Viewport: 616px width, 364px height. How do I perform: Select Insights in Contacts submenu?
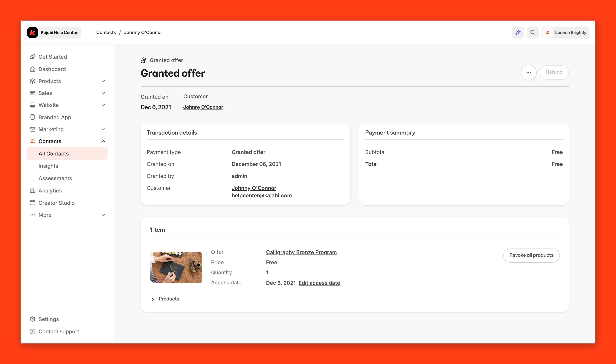[x=48, y=166]
